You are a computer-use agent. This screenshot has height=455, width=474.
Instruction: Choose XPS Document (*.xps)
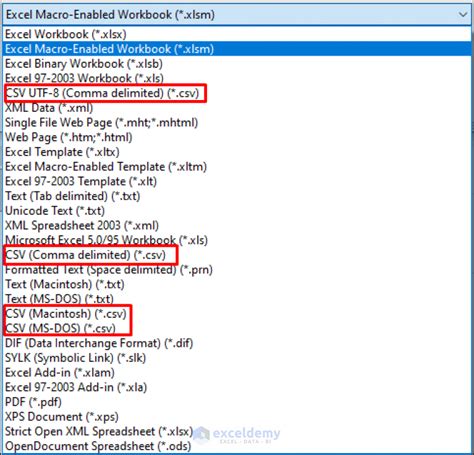point(237,416)
